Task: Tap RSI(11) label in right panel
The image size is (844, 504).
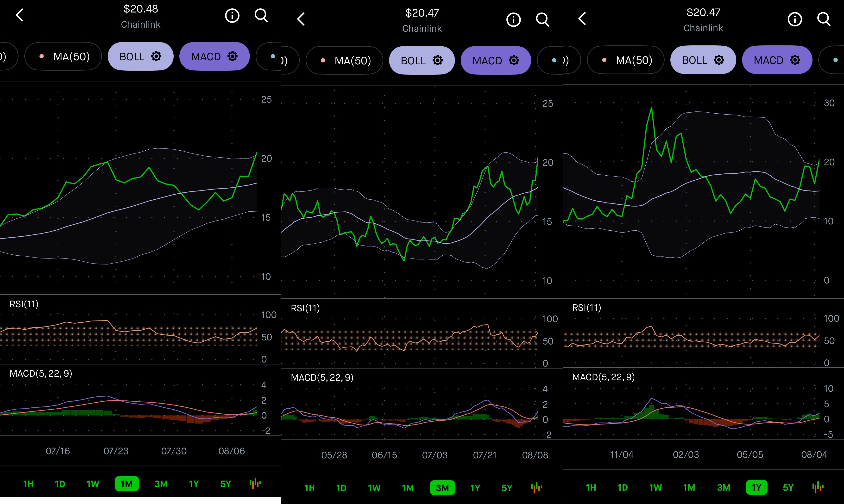Action: pyautogui.click(x=587, y=307)
